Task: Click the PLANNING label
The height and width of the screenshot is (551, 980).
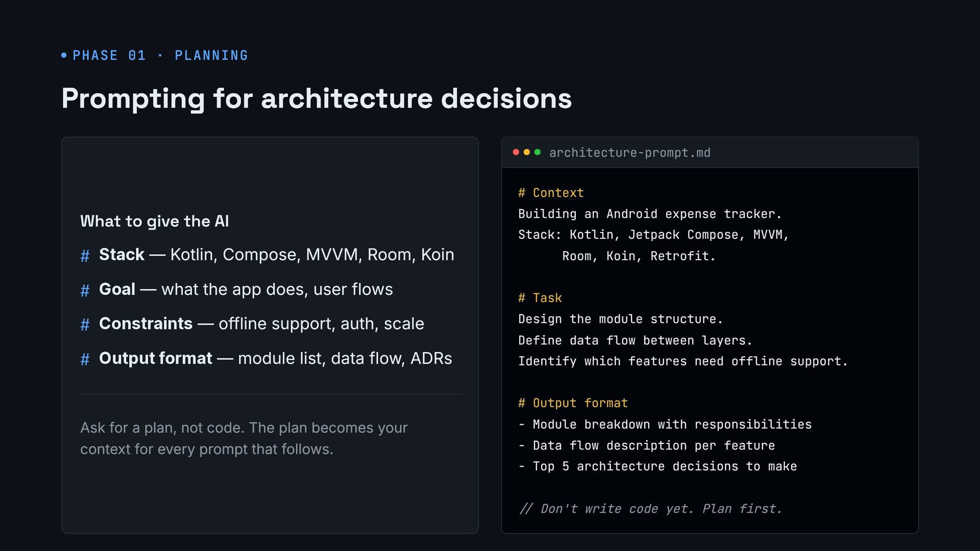Action: tap(211, 55)
